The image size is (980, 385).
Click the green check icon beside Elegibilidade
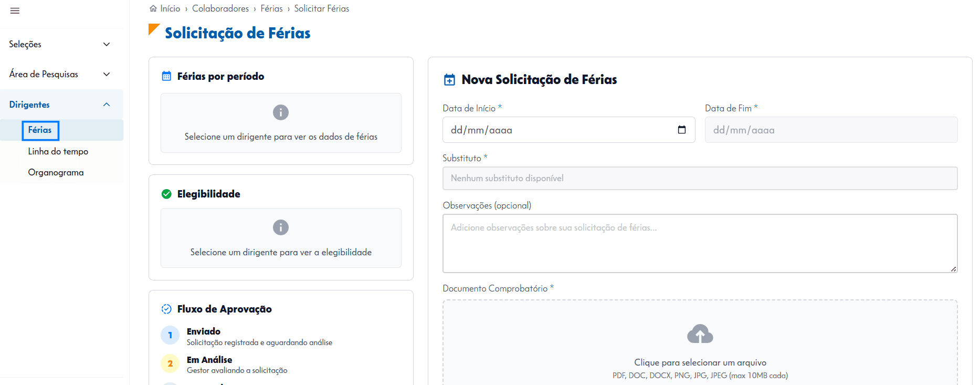click(166, 194)
